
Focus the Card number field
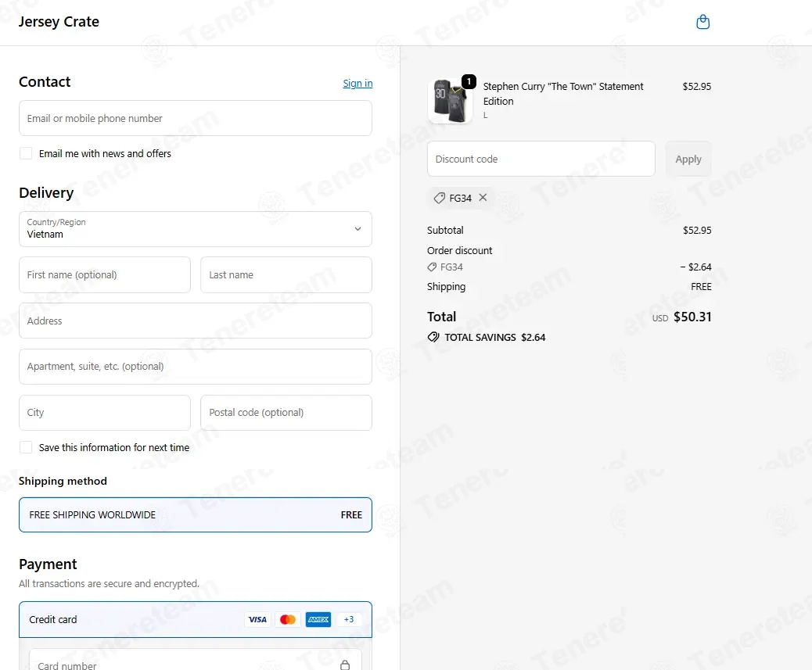coord(196,660)
